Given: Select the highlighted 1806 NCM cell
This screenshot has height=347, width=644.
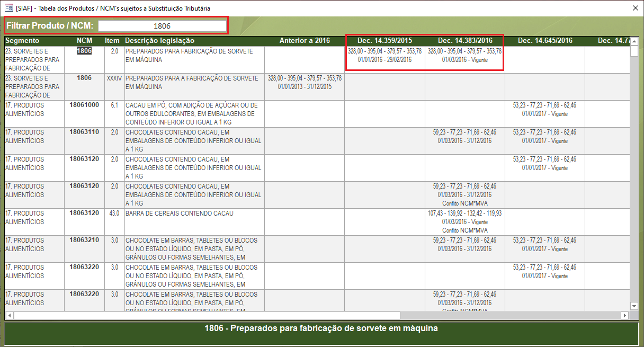Looking at the screenshot, I should (x=84, y=51).
